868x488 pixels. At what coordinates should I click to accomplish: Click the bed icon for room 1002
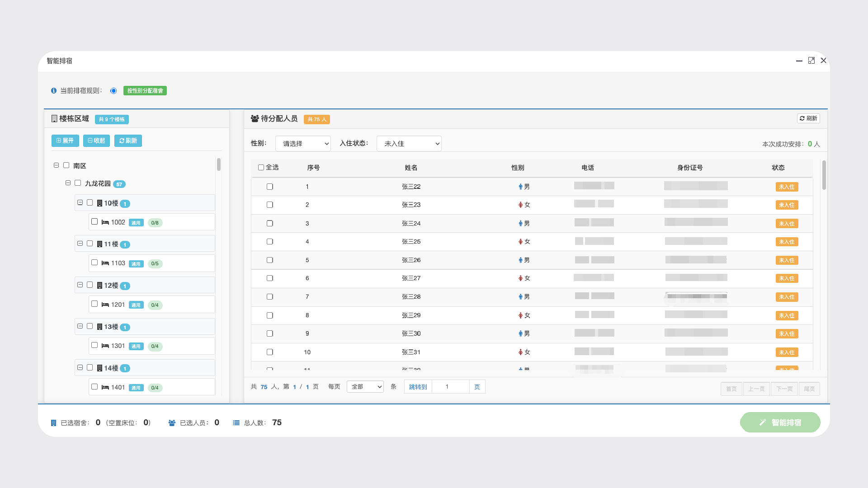tap(105, 222)
